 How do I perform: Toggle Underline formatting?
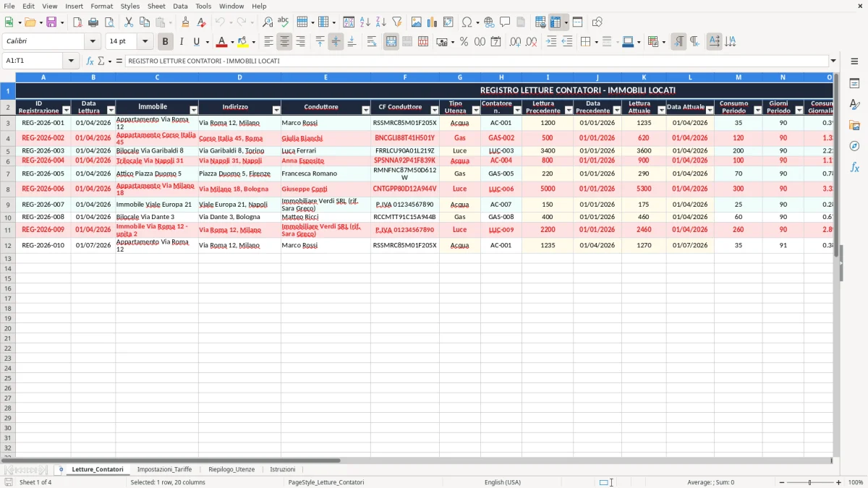tap(196, 42)
